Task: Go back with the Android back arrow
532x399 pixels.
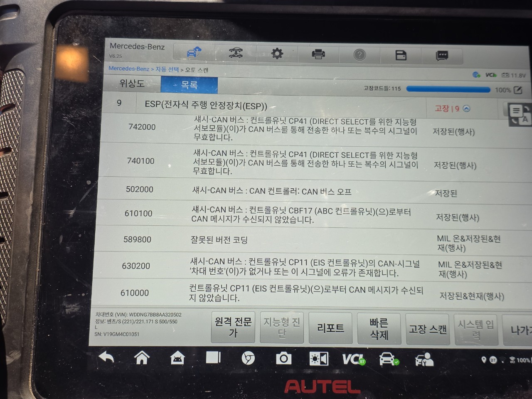Action: coord(106,357)
